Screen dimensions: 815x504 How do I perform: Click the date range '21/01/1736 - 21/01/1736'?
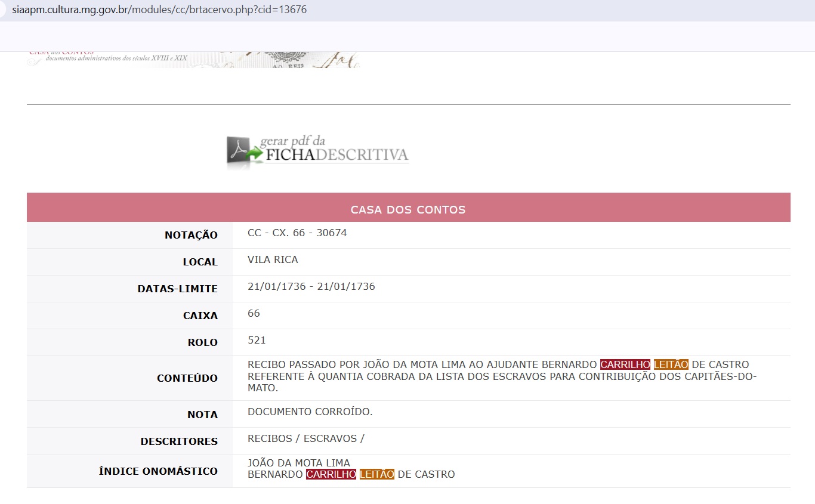pyautogui.click(x=311, y=286)
